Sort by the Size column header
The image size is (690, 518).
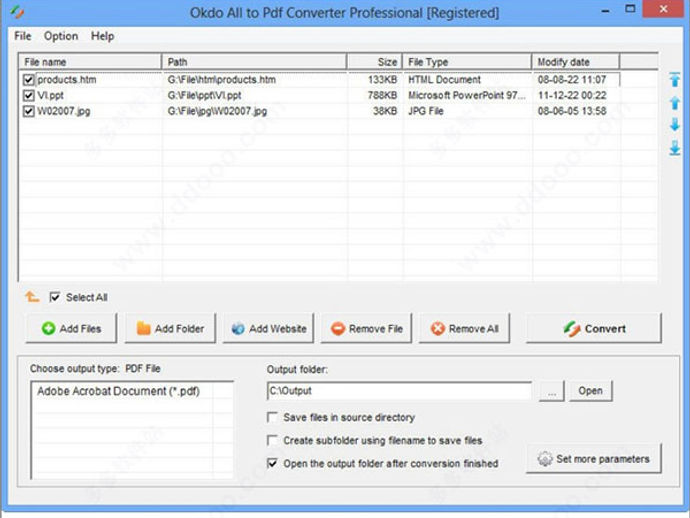[374, 62]
